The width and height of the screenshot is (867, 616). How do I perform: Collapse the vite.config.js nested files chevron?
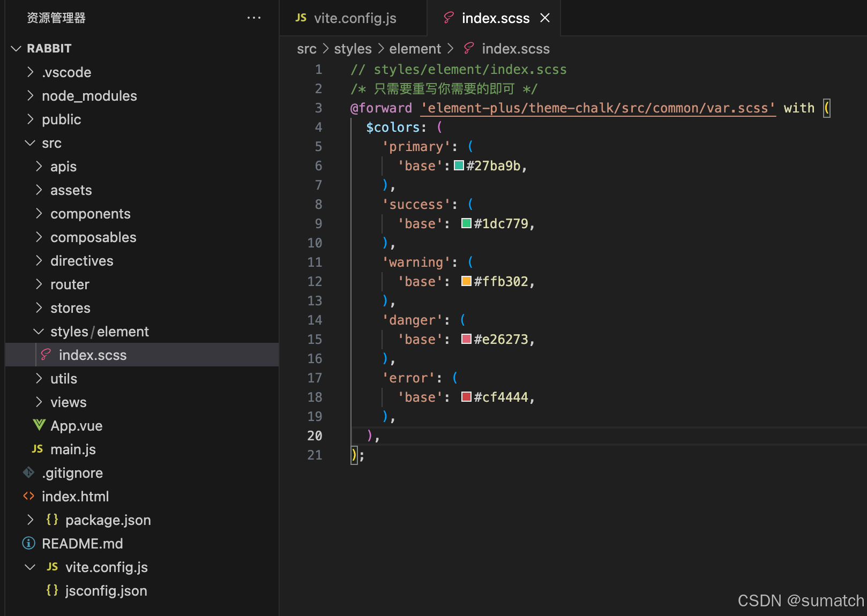pyautogui.click(x=31, y=567)
